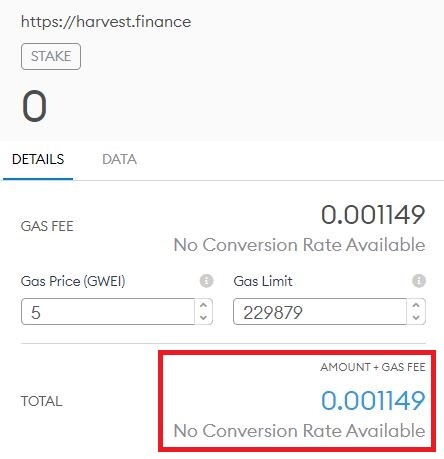Increase Gas Price with up arrow
444x459 pixels.
pyautogui.click(x=203, y=305)
